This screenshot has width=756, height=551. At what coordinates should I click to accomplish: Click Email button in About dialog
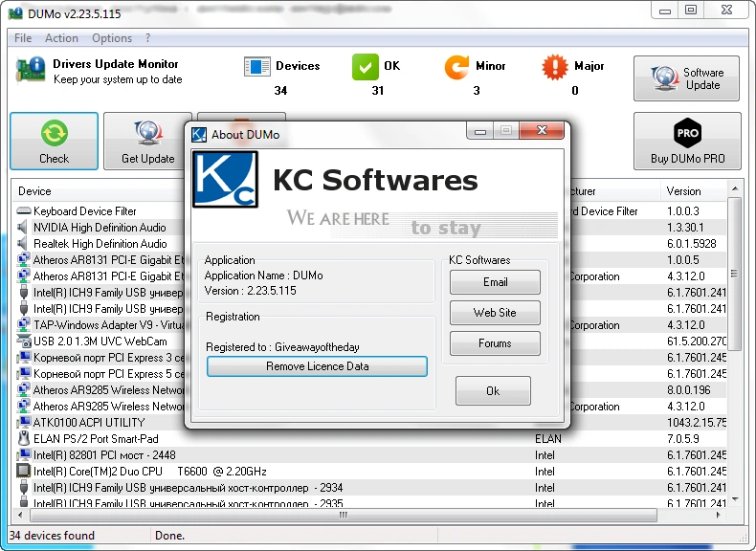pos(495,282)
